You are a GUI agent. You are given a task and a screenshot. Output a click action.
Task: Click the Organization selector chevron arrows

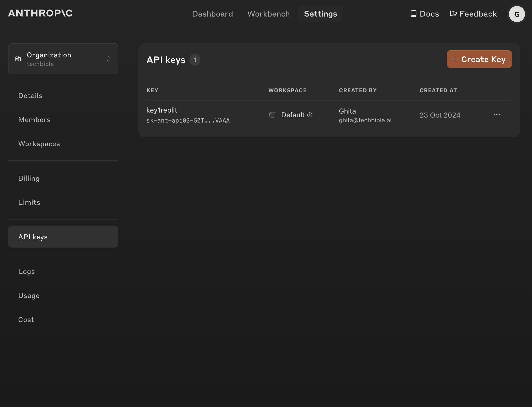point(108,59)
